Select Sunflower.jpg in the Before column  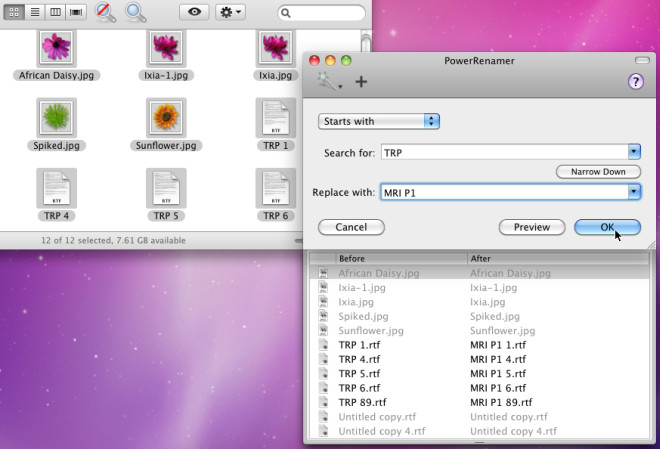pos(371,331)
